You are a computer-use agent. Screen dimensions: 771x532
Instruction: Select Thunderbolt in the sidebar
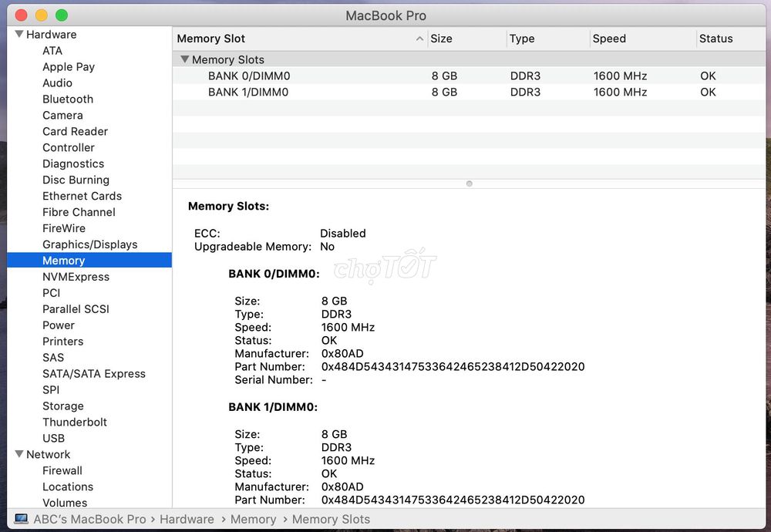(75, 423)
